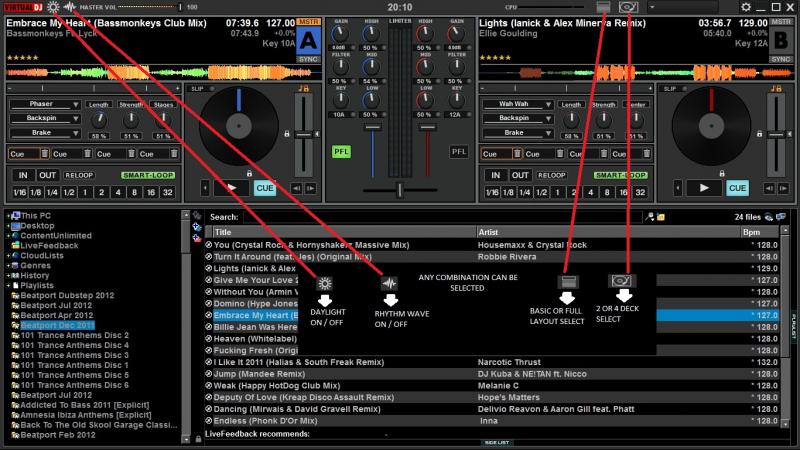Toggle rhythm wave icon in top bar
The height and width of the screenshot is (450, 800).
(x=70, y=7)
